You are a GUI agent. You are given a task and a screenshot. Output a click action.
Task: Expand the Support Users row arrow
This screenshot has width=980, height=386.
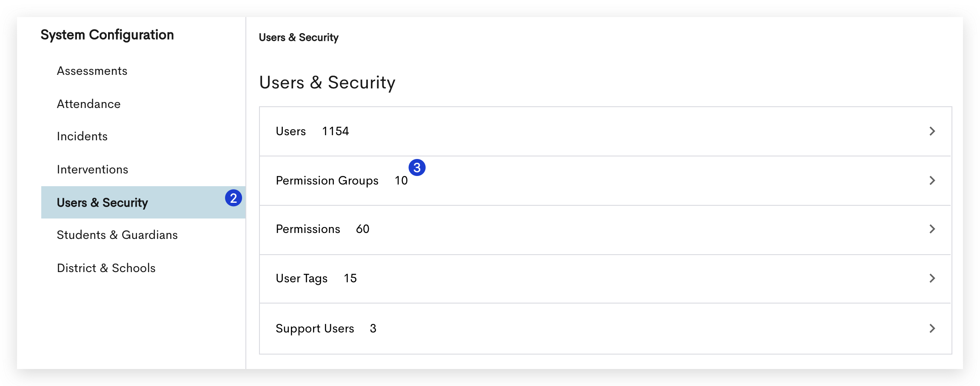(932, 329)
